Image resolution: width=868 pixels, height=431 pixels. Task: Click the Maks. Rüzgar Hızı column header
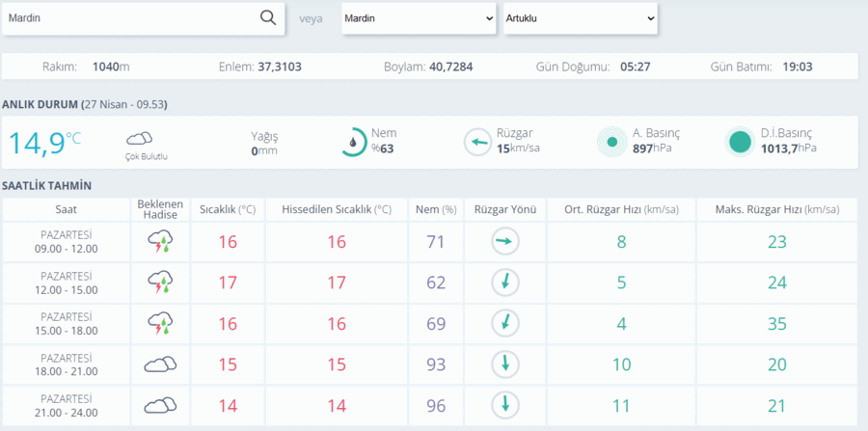(x=777, y=209)
